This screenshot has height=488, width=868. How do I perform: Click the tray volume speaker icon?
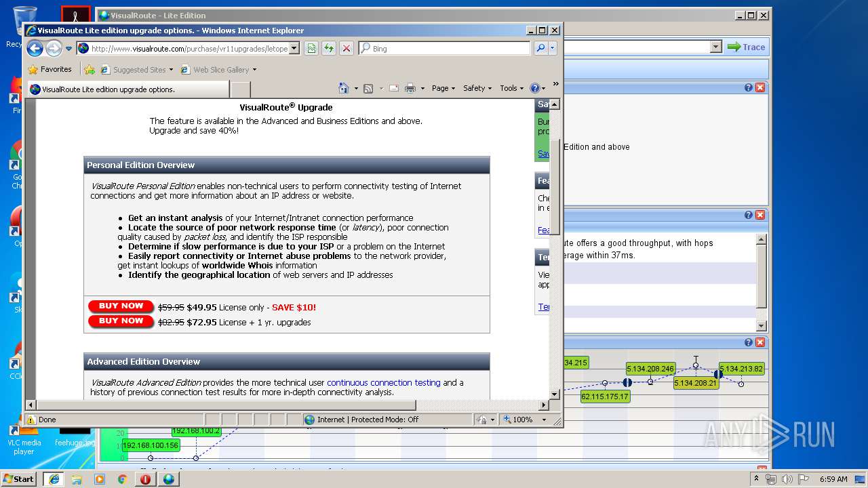point(787,479)
